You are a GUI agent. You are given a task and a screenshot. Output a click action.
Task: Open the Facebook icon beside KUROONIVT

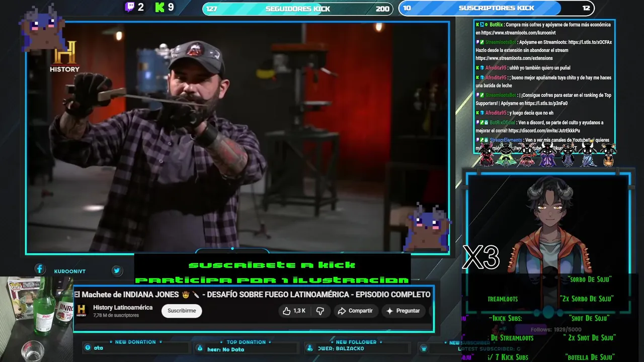40,269
